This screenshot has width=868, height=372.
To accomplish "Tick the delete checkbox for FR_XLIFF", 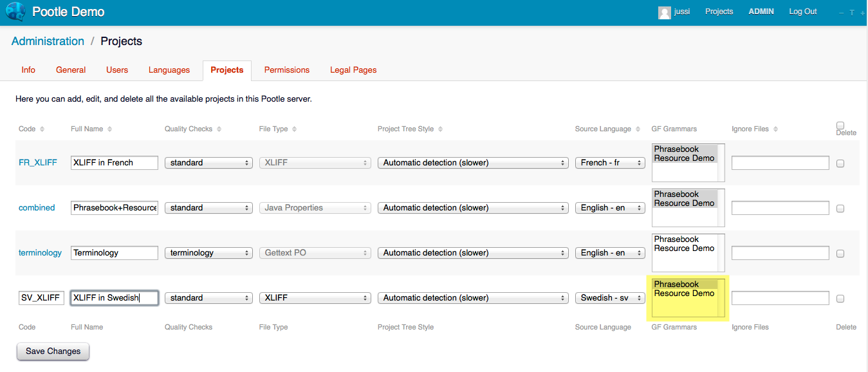I will click(x=840, y=163).
